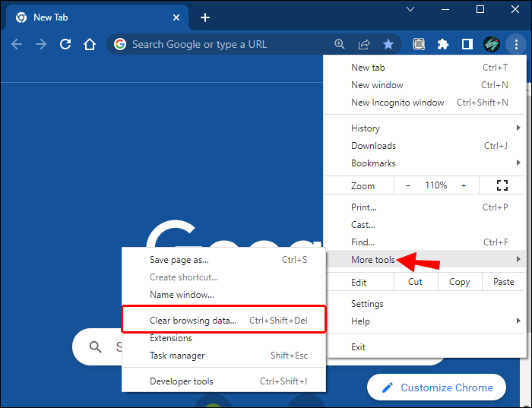Click the screenshot capture extension icon
Viewport: 532px width, 408px height.
(419, 44)
